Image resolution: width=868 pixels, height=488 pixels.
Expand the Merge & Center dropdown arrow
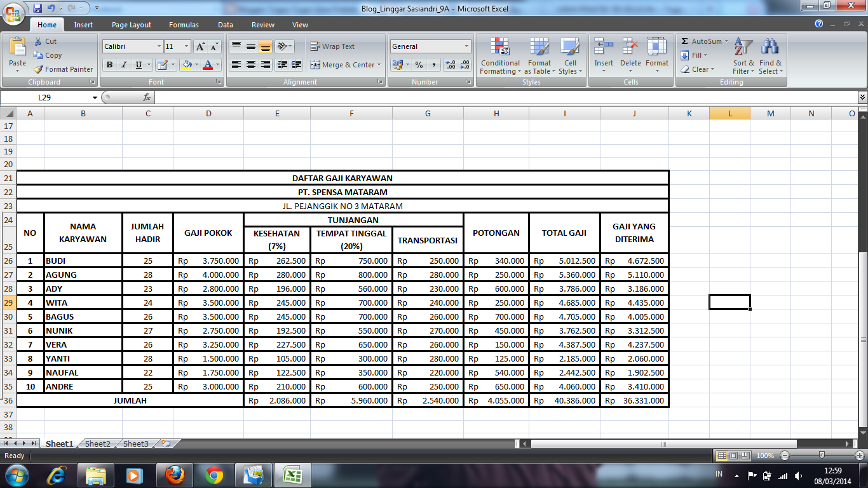[x=379, y=65]
